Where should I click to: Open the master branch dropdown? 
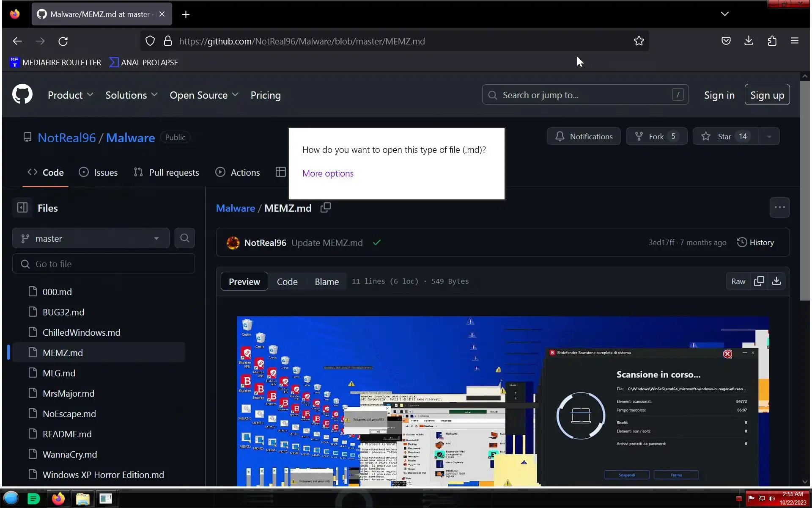(91, 238)
